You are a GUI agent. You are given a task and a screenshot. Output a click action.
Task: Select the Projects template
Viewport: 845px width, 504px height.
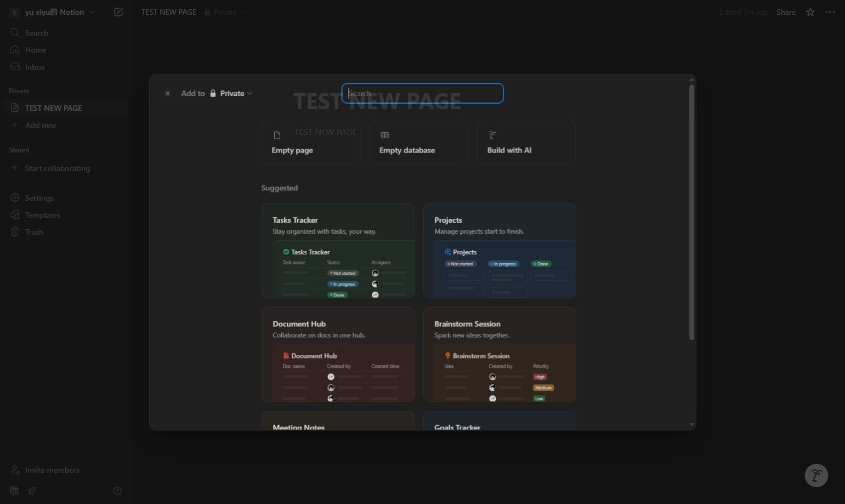(x=500, y=251)
